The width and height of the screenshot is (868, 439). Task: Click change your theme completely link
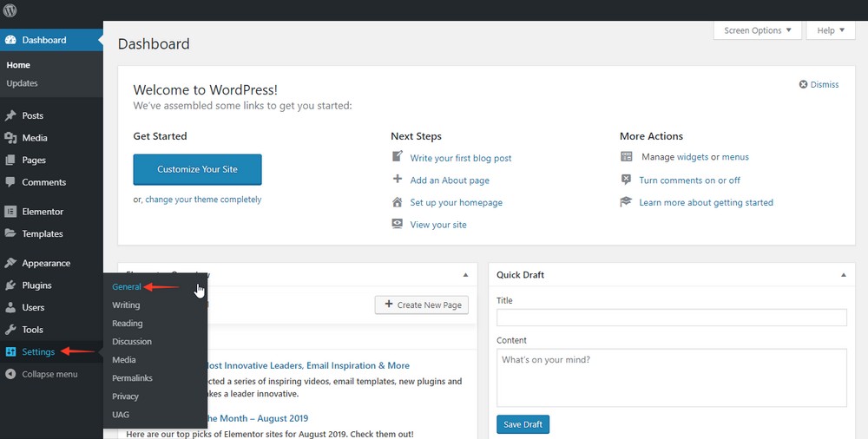pyautogui.click(x=203, y=200)
